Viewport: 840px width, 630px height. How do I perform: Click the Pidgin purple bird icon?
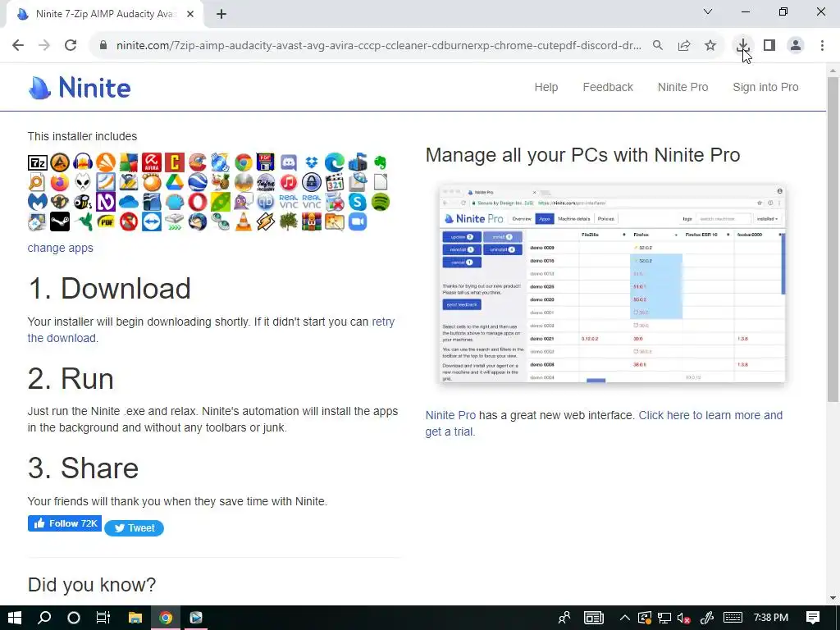243,202
